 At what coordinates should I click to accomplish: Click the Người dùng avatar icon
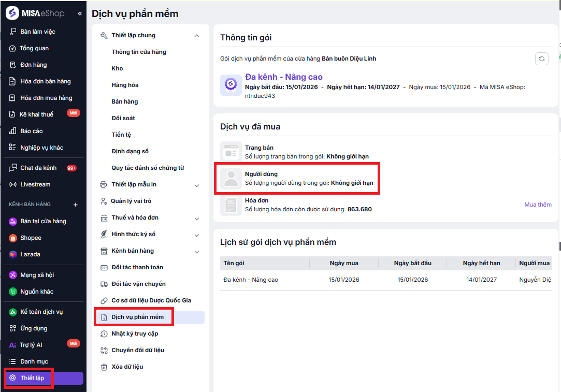click(x=231, y=178)
